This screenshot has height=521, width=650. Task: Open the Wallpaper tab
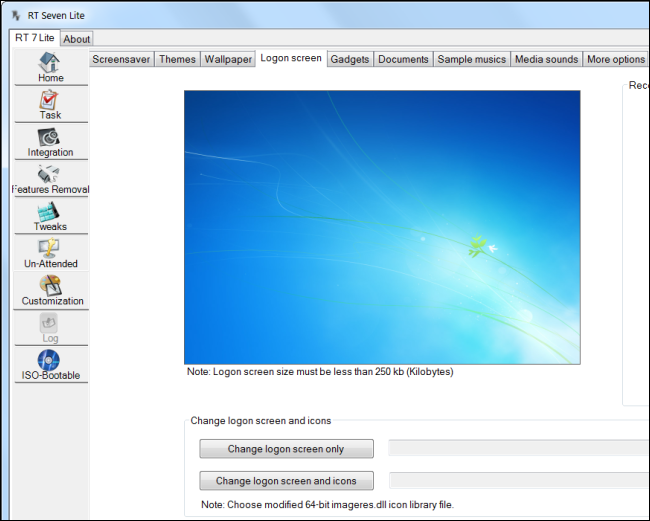coord(228,59)
